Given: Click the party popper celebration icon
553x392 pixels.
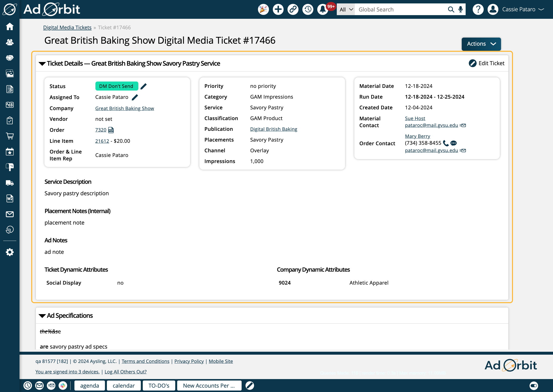Looking at the screenshot, I should coord(263,10).
